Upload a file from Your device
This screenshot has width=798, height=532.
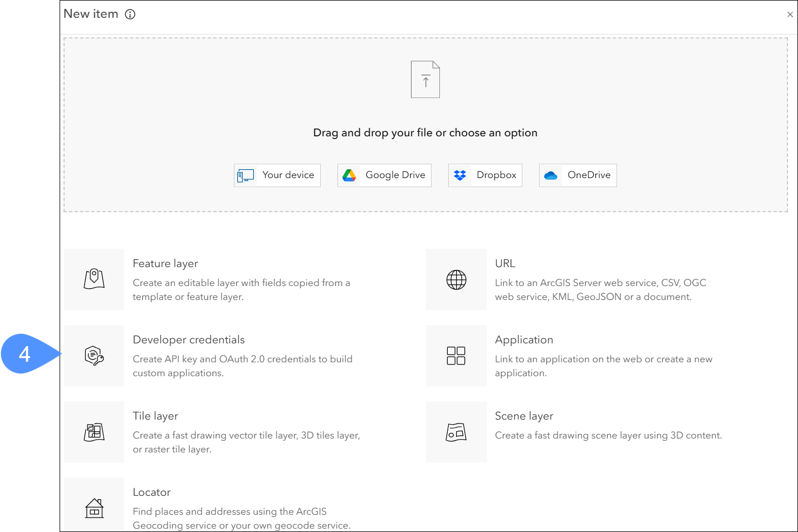[x=277, y=175]
